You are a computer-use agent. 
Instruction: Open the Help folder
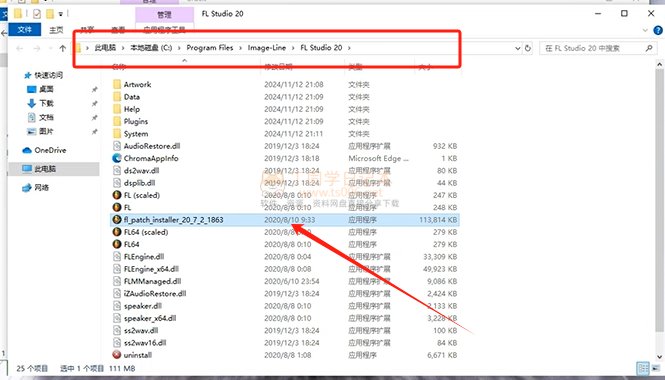tap(131, 109)
